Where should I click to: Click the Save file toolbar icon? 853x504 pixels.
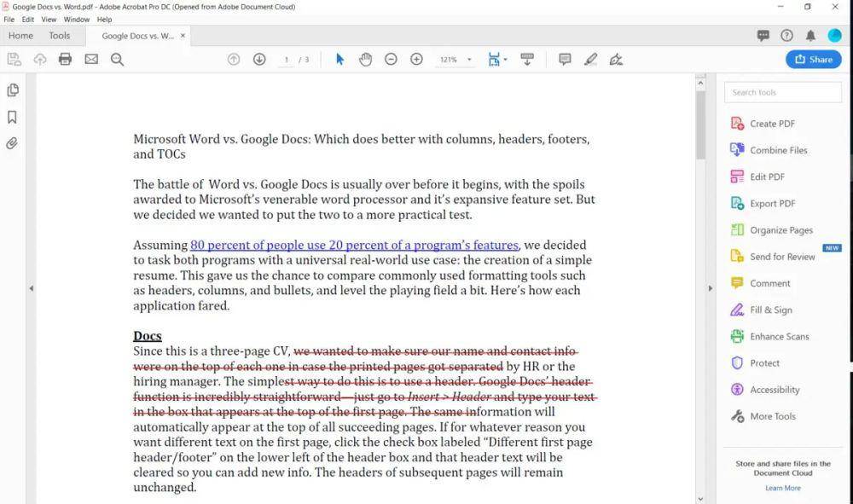(15, 59)
